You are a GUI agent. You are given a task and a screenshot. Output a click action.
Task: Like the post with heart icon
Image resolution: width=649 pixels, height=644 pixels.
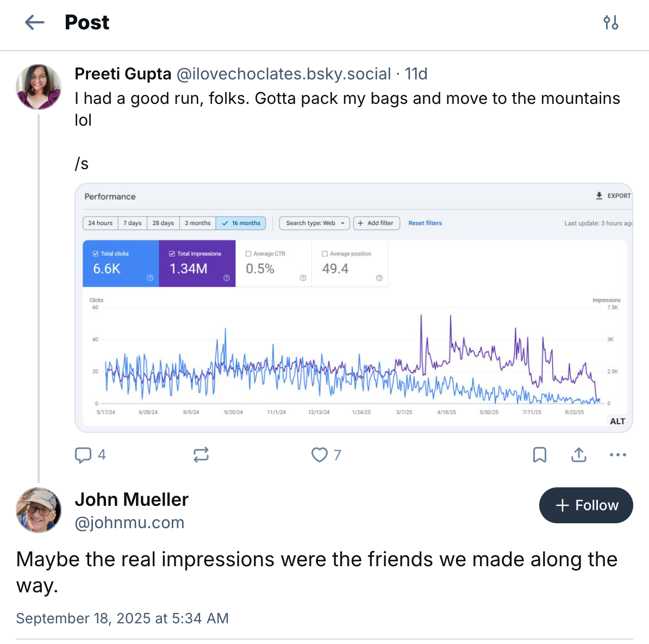320,455
